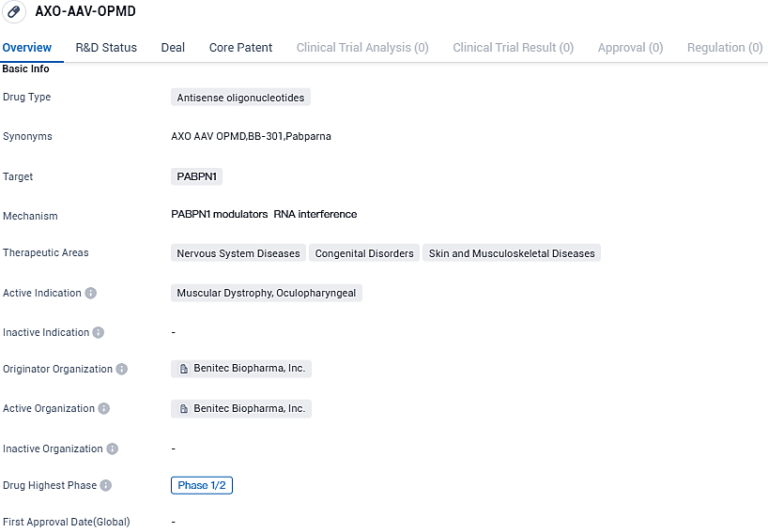Click info icon next to Drug Highest Phase
This screenshot has width=768, height=532.
point(106,485)
